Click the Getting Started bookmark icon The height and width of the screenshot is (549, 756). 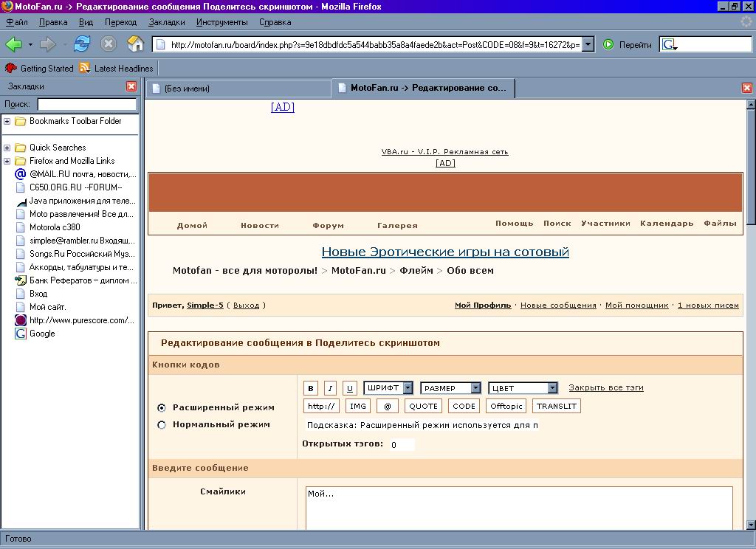10,68
